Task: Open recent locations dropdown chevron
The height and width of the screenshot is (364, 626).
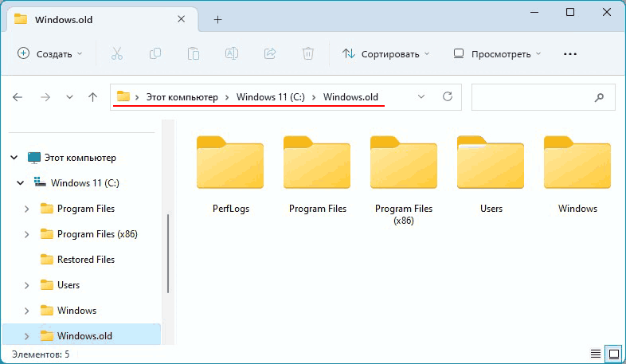Action: point(69,97)
